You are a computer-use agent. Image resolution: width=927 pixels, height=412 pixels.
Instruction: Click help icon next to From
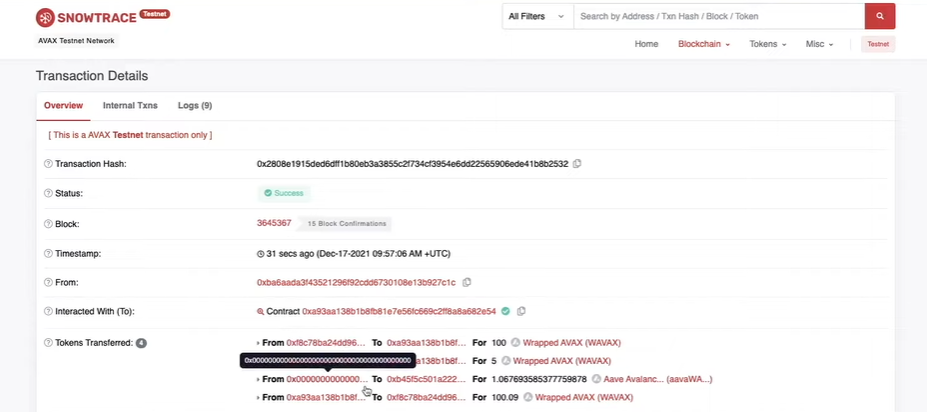click(48, 283)
